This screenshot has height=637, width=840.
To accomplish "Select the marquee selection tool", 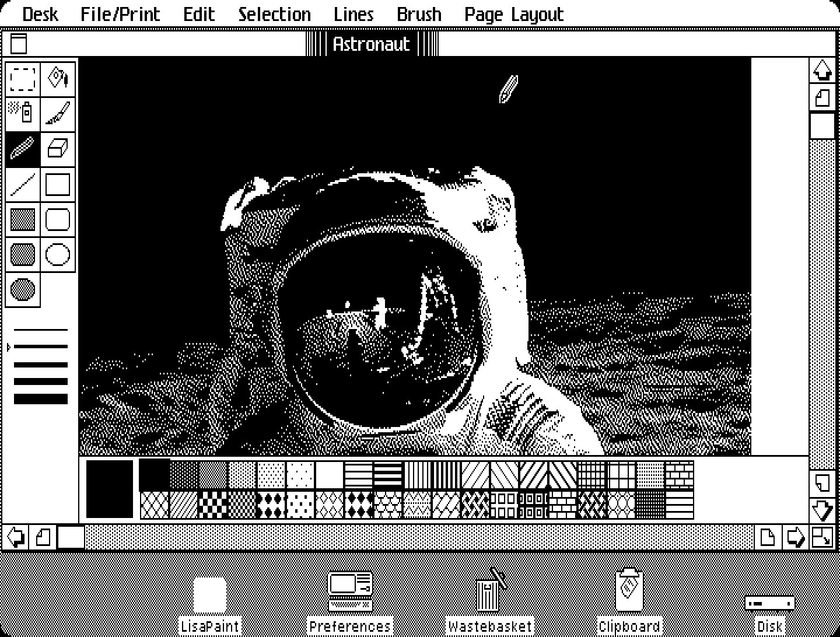I will point(23,79).
